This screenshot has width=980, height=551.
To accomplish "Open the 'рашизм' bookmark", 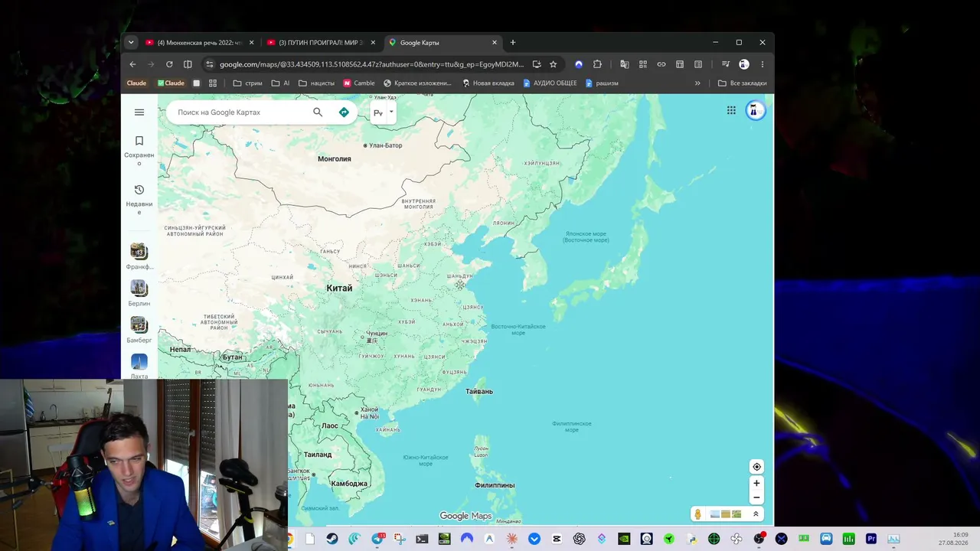I will 602,83.
